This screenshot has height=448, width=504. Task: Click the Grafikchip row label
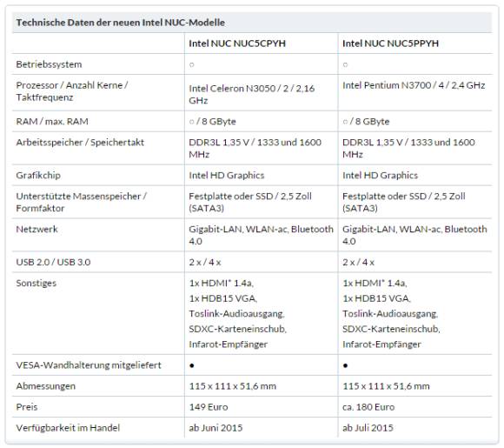(x=38, y=176)
